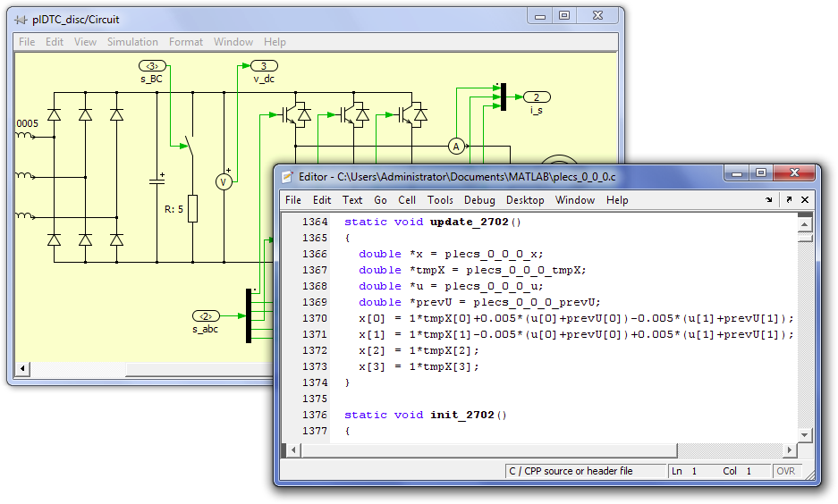The width and height of the screenshot is (838, 504).
Task: Click the first IGBT in the inverter
Action: pyautogui.click(x=292, y=114)
